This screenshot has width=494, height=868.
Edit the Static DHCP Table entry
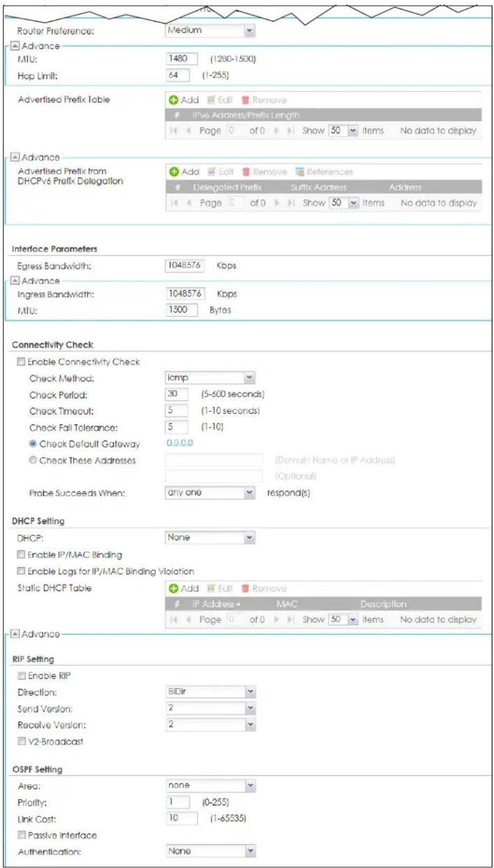[x=220, y=589]
